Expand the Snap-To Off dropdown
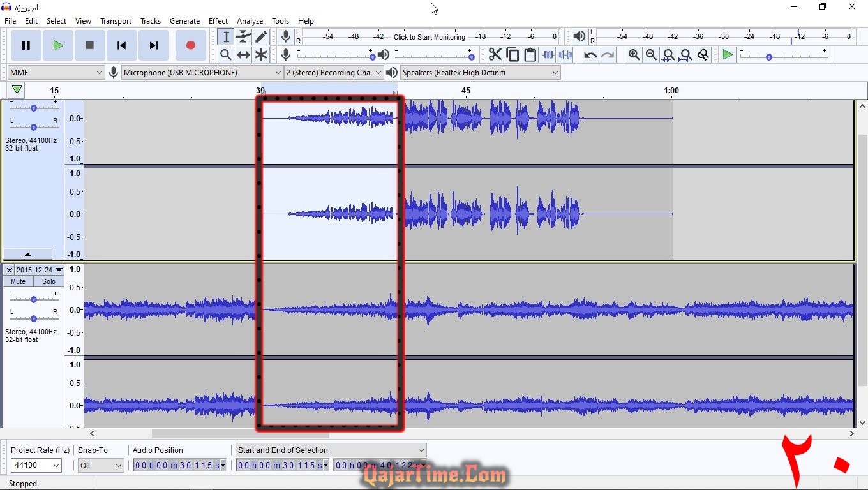Image resolution: width=868 pixels, height=490 pixels. [101, 466]
